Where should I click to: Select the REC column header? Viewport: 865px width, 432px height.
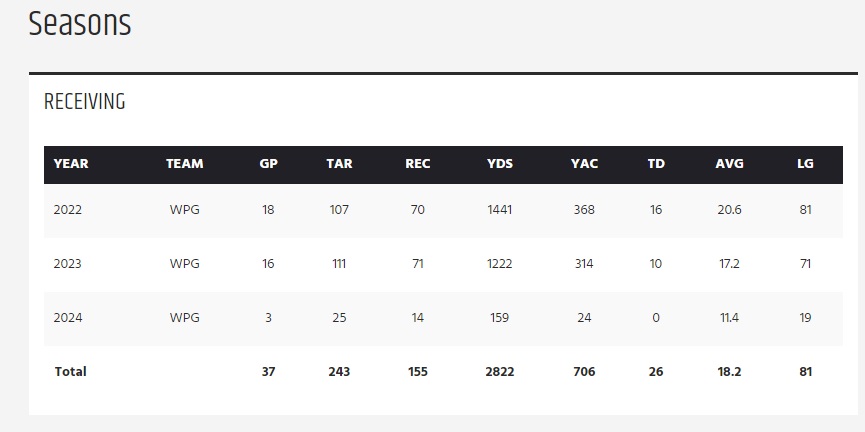[x=418, y=164]
